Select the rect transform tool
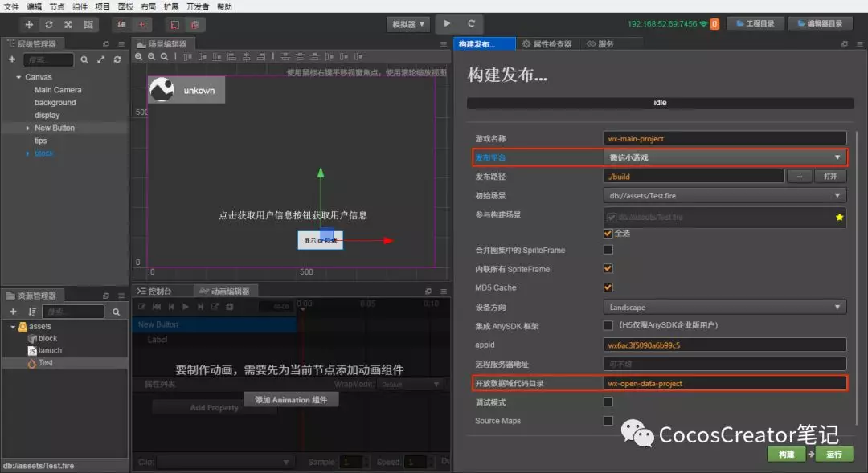Image resolution: width=868 pixels, height=473 pixels. (x=88, y=24)
